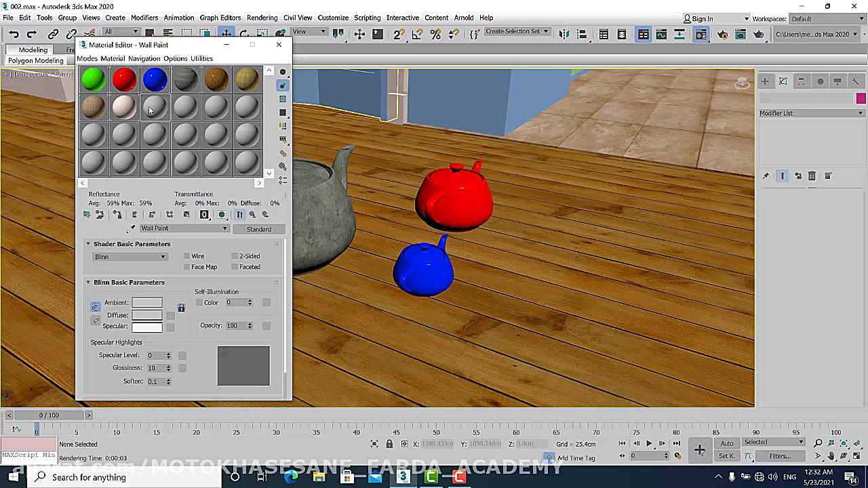Check the Faceted option
868x488 pixels.
235,267
